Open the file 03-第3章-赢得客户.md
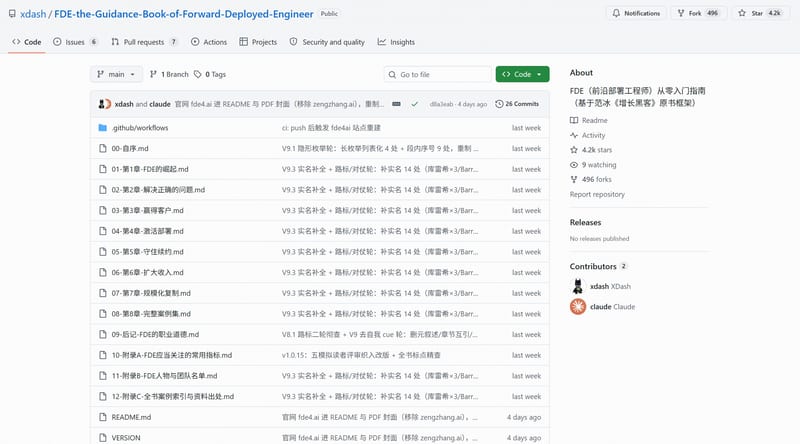This screenshot has width=800, height=444. (147, 210)
